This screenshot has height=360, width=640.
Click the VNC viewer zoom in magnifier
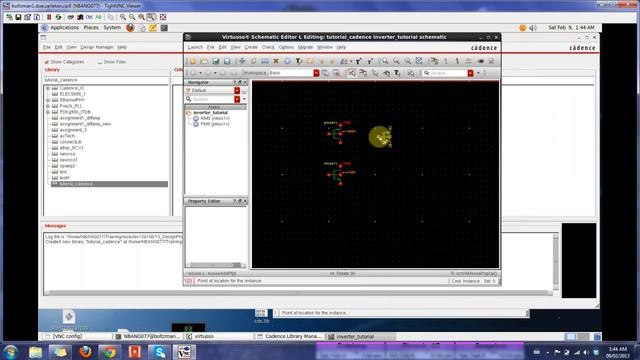point(122,17)
